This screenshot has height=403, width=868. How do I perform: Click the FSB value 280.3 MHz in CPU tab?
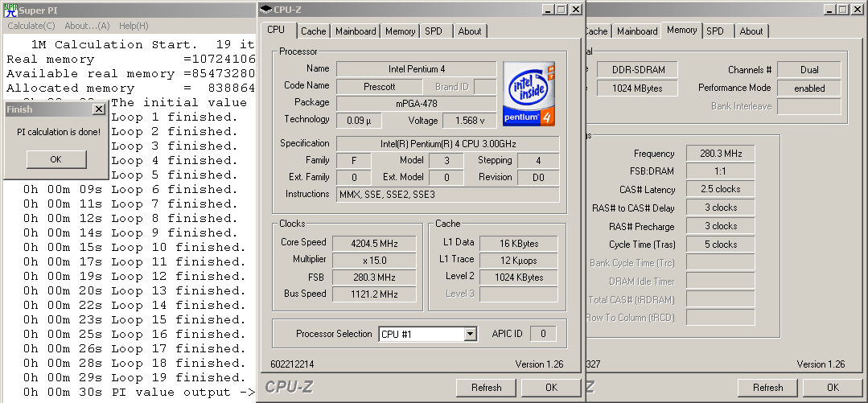(374, 278)
